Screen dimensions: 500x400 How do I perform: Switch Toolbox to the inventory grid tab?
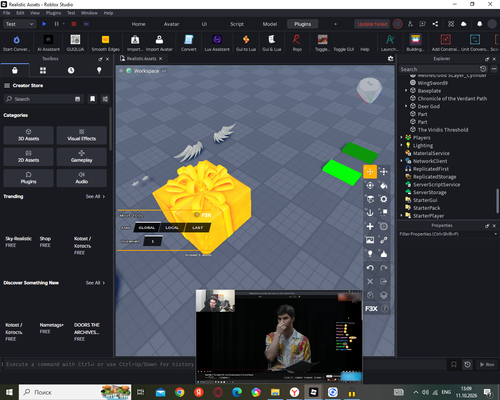(43, 70)
